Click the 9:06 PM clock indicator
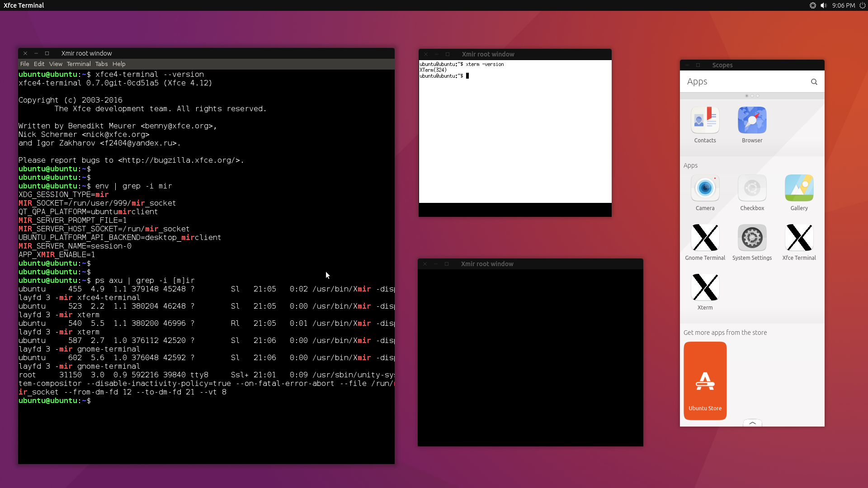 (843, 5)
